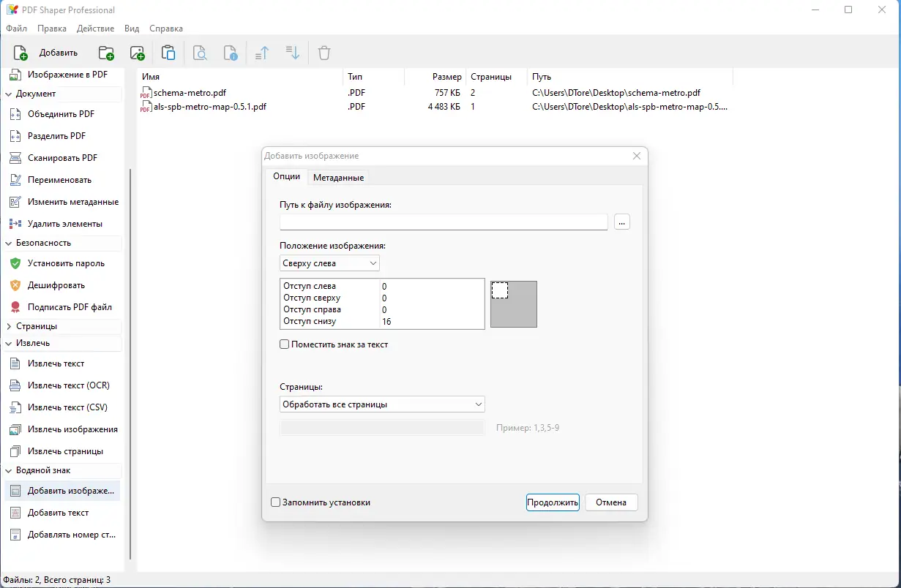Click the Изображение в PDF sidebar icon
This screenshot has height=588, width=901.
[x=15, y=75]
